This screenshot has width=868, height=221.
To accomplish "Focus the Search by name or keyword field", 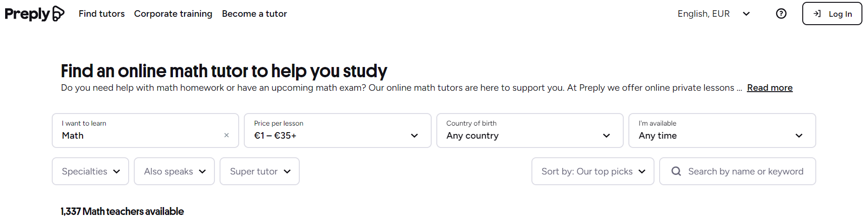I will click(737, 171).
